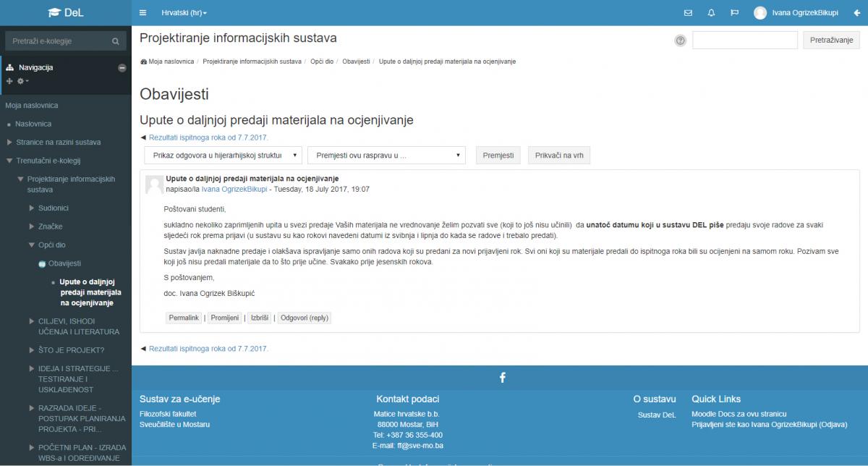Image resolution: width=868 pixels, height=466 pixels.
Task: Click the search magnifier in sidebar
Action: tap(116, 41)
